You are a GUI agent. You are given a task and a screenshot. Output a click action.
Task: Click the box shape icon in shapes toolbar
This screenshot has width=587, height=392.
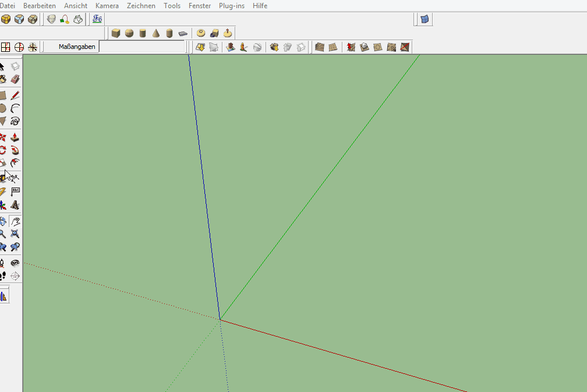[x=116, y=33]
